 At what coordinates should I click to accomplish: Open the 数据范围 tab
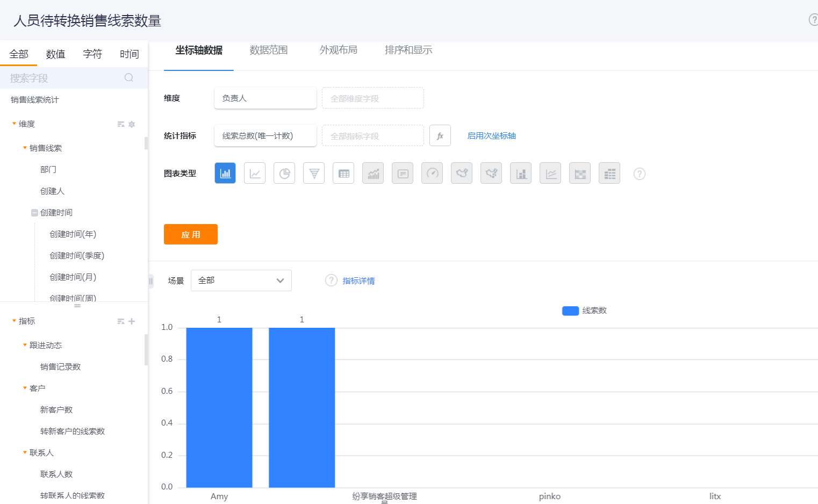[269, 50]
